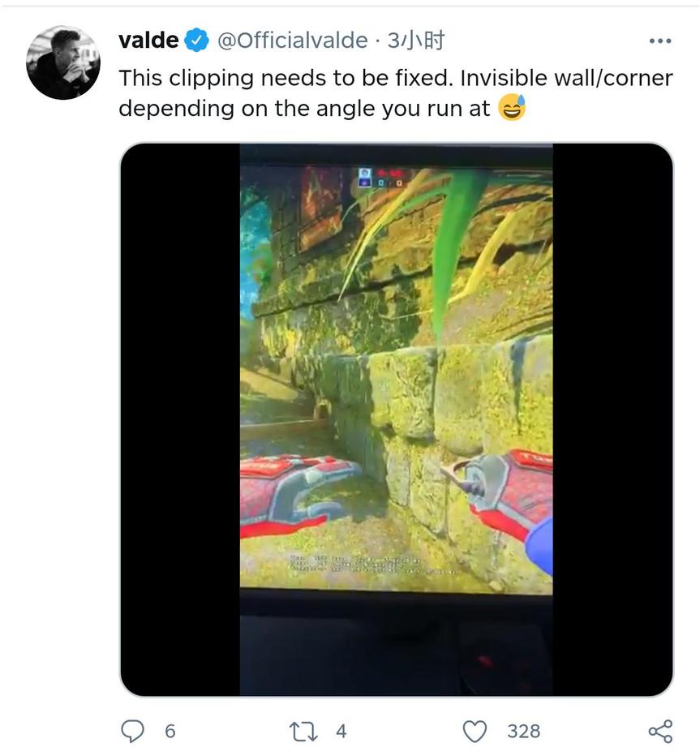Click the black left margin of the video
The width and height of the screenshot is (700, 756).
(x=180, y=419)
